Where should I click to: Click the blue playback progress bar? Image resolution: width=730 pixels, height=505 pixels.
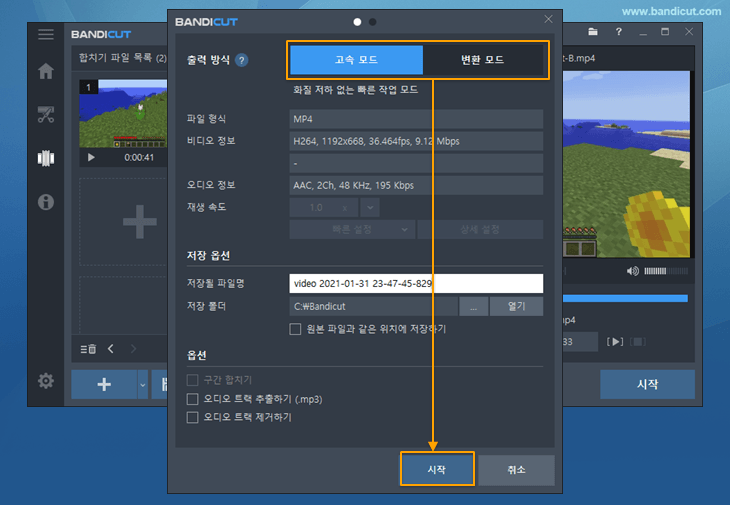(x=625, y=298)
